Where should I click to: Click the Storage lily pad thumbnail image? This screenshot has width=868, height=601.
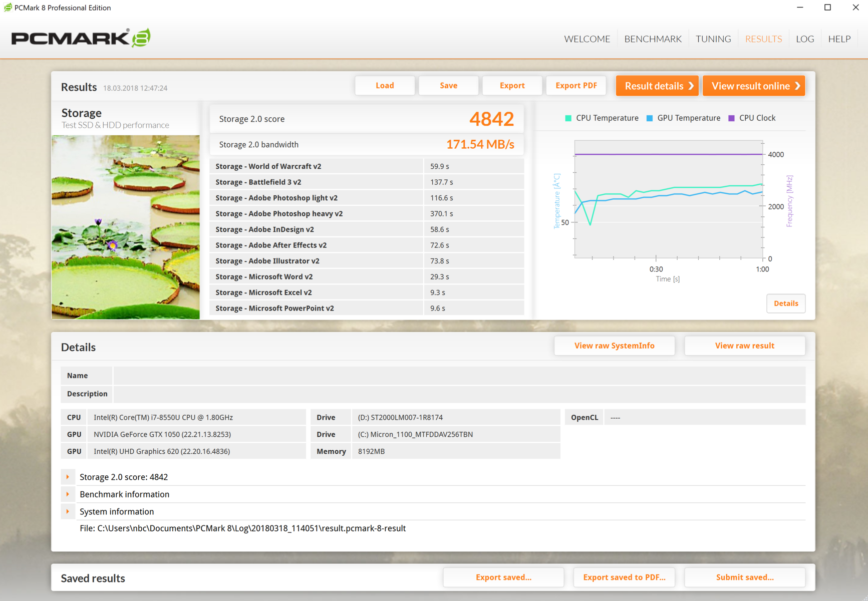pos(126,227)
